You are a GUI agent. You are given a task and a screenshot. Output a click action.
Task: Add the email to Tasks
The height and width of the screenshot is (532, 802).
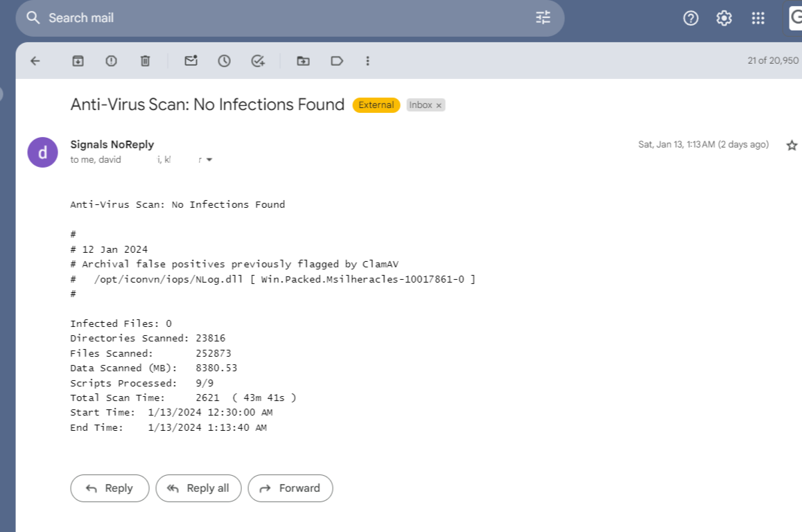tap(257, 61)
